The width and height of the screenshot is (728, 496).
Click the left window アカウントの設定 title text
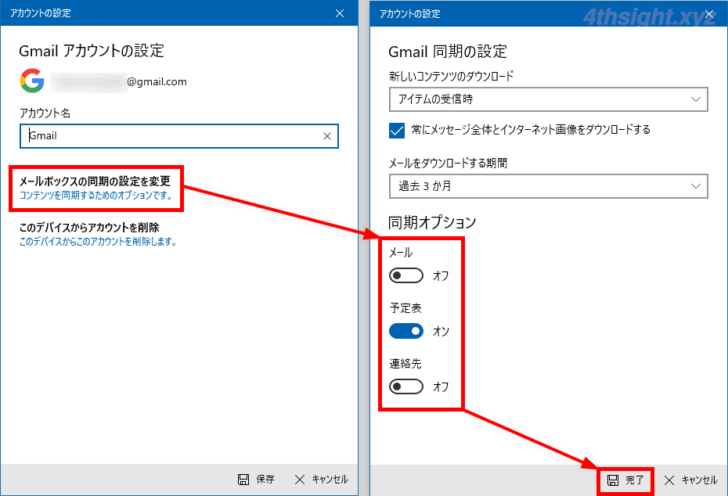pos(40,13)
